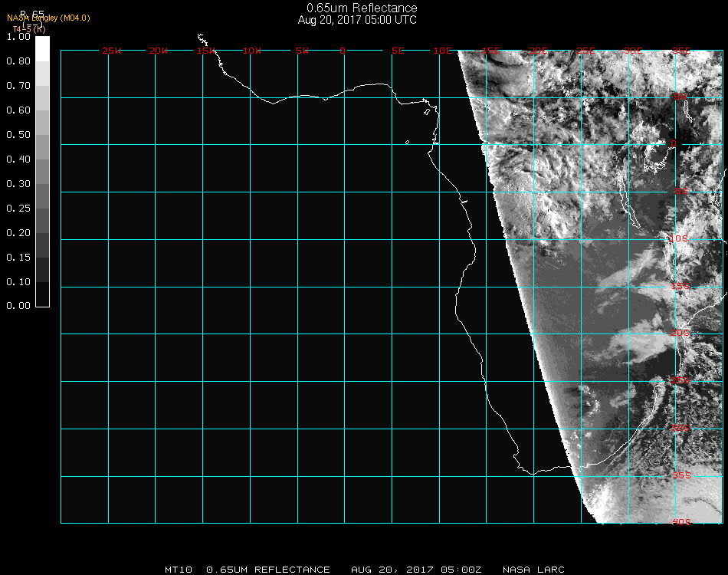Click the 0.10 colorbar scale label
Image resolution: width=728 pixels, height=575 pixels.
point(18,282)
